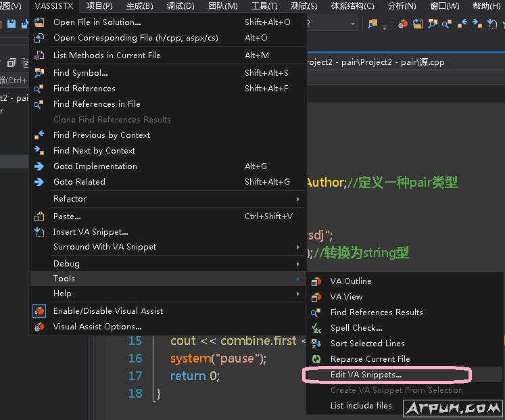
Task: Toggle Enable/Disable Visual Assist
Action: click(x=108, y=311)
